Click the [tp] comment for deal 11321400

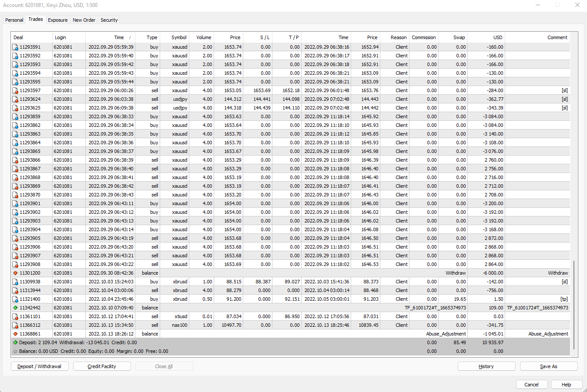pyautogui.click(x=564, y=299)
